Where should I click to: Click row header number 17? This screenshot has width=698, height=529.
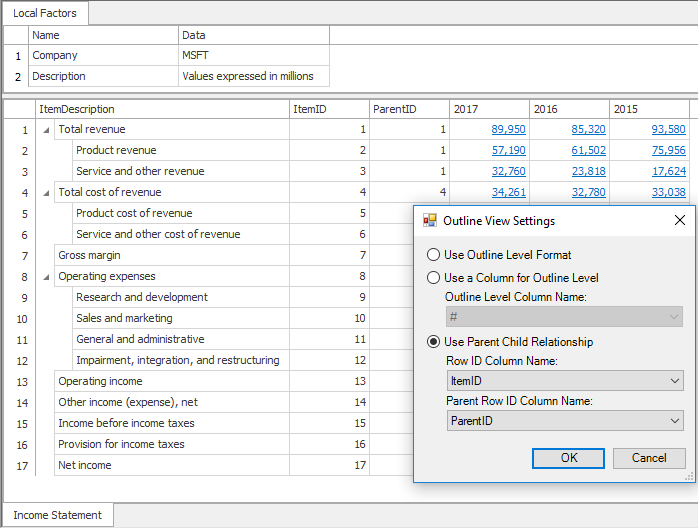point(20,466)
